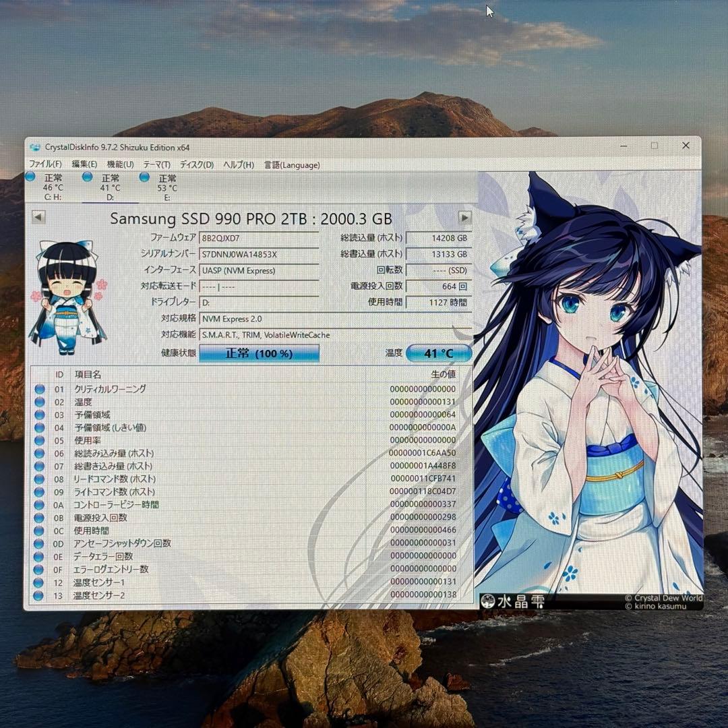Click status icon of row 03 予備領域
Image resolution: width=728 pixels, height=728 pixels.
click(40, 415)
